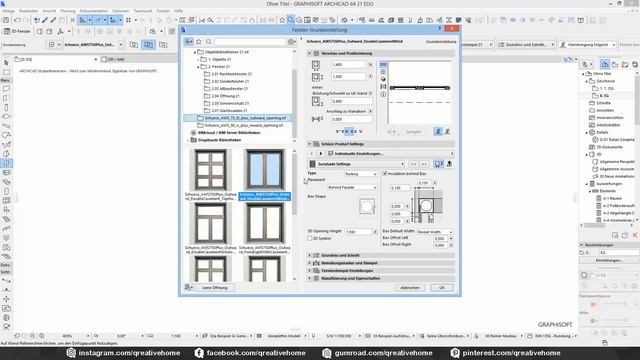Show 3D shaded preview icon

[x=383, y=79]
